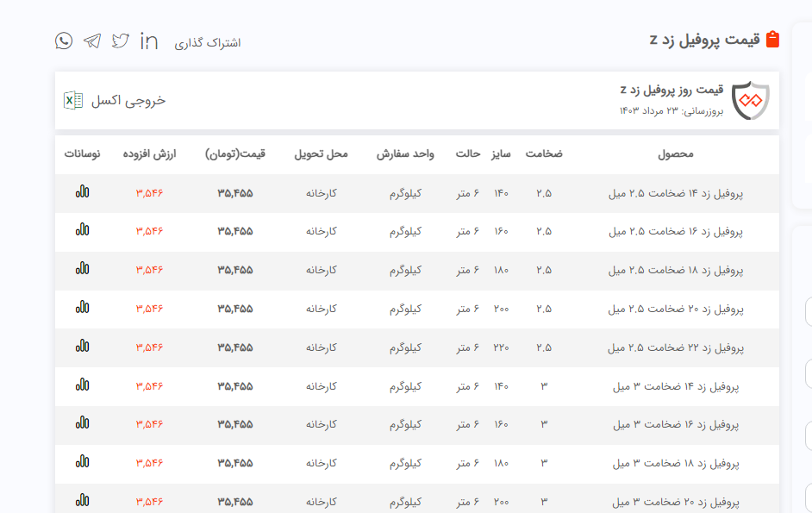Image resolution: width=812 pixels, height=513 pixels.
Task: Click the قیمت(تومان) column header
Action: pos(235,154)
